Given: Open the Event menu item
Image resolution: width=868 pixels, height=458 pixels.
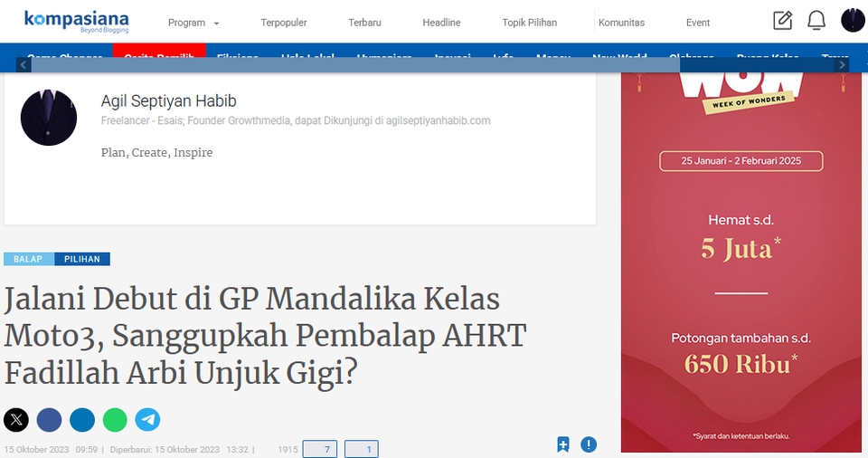Looking at the screenshot, I should (697, 23).
